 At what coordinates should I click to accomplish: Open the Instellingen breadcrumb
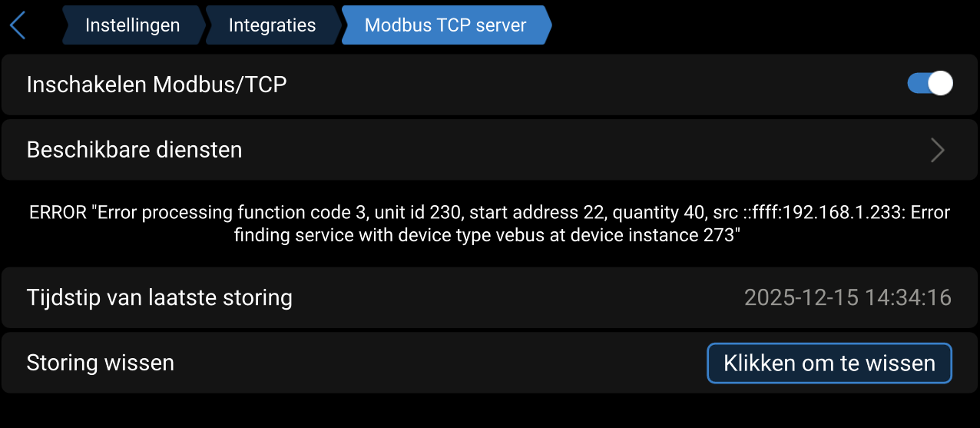(132, 25)
